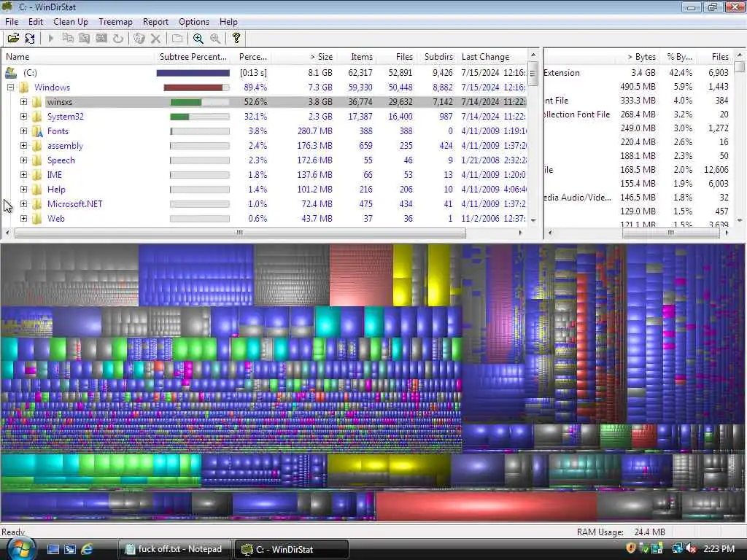Launch Internet Explorer from quick launch
This screenshot has height=560, width=747.
pos(87,549)
